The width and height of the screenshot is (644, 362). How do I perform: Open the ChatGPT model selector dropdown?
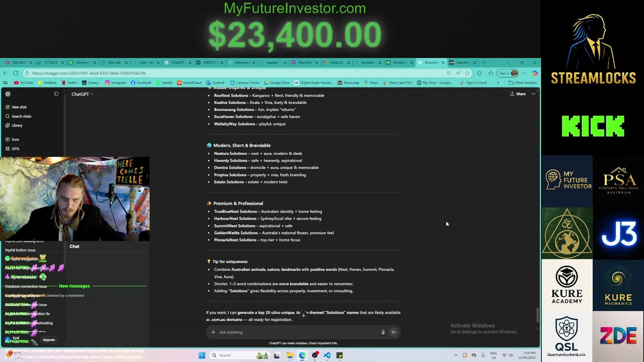click(82, 94)
